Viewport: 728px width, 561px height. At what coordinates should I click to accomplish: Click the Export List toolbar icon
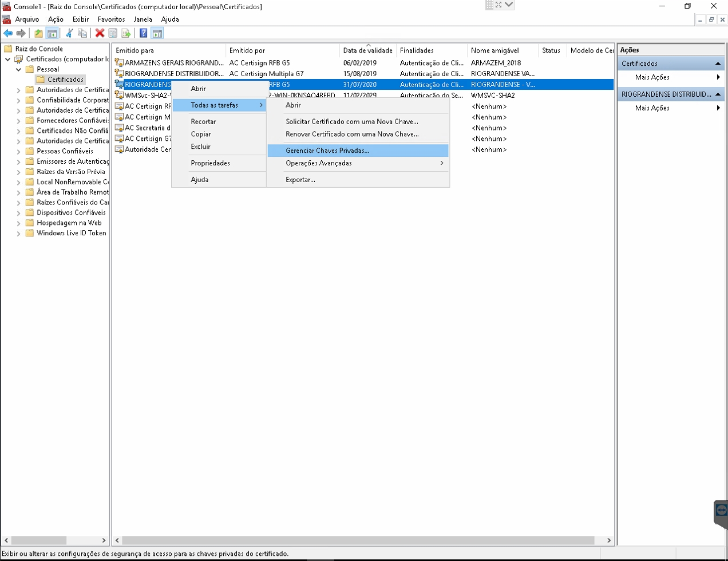(126, 33)
